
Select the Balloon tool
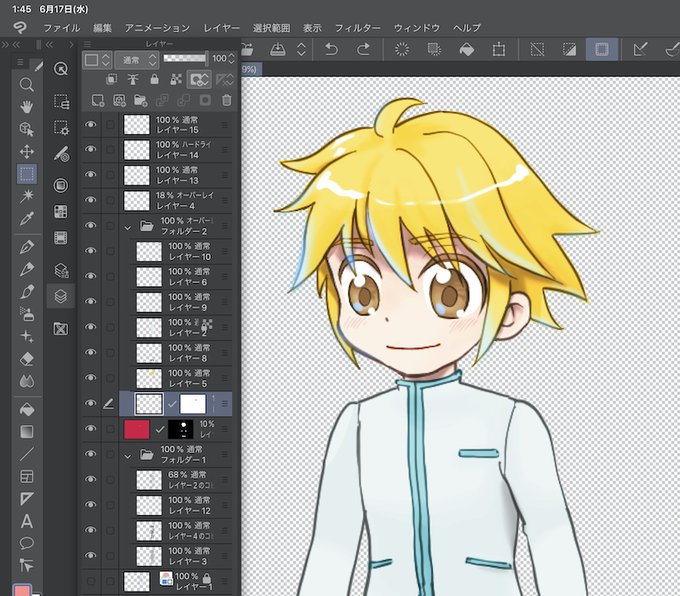point(26,543)
